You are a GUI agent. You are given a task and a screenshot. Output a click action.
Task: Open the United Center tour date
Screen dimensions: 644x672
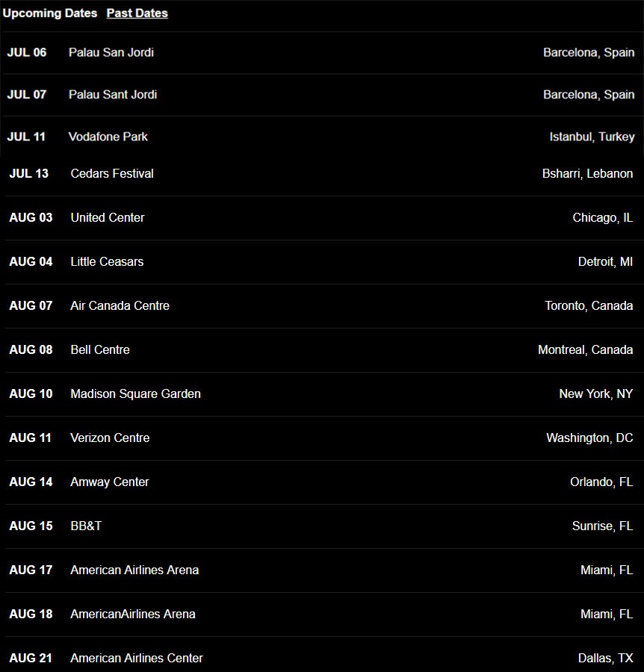(108, 217)
